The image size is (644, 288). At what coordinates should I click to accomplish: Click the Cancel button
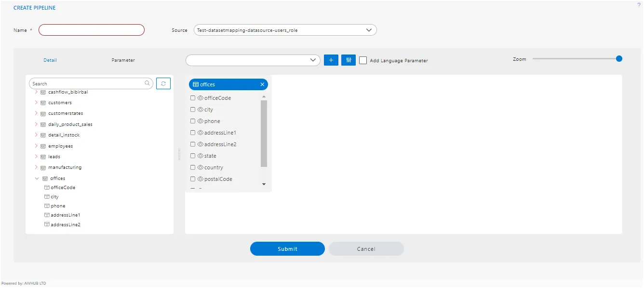click(x=366, y=248)
